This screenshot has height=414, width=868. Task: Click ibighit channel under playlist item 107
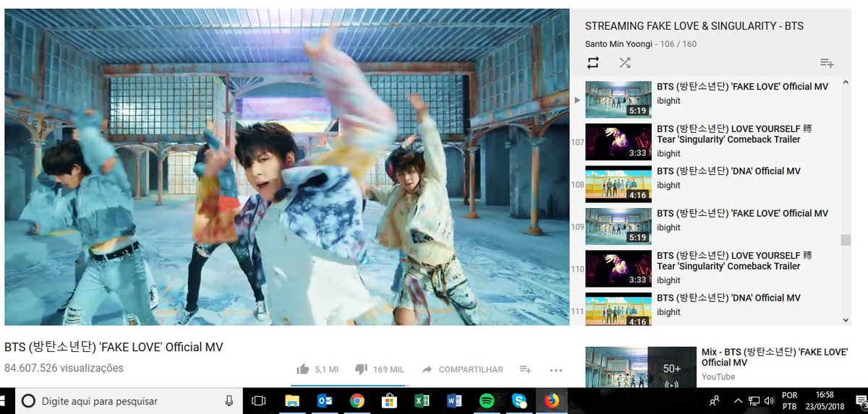(x=668, y=153)
